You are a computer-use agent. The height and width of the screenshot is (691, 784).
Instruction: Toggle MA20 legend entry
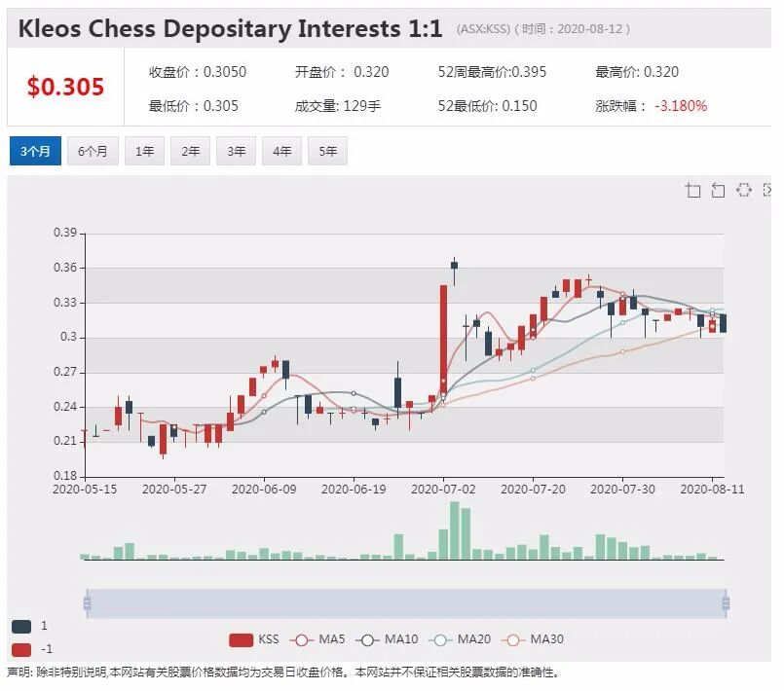[x=460, y=639]
